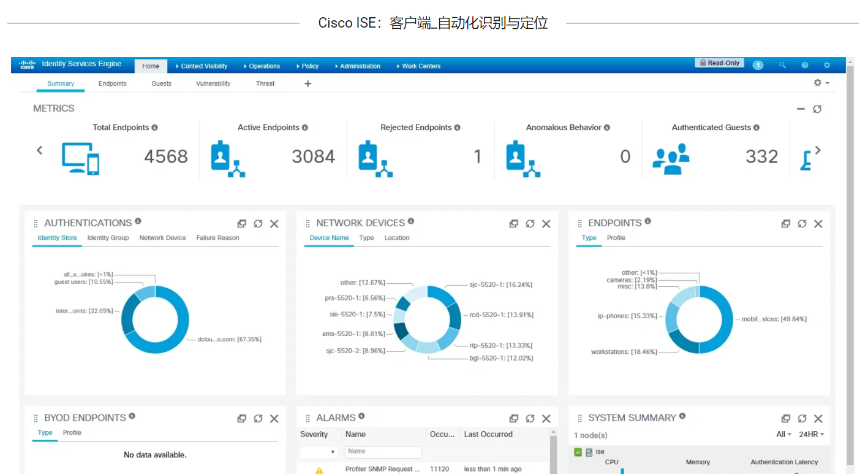This screenshot has width=868, height=474.
Task: Switch to the Vulnerability dashboard tab
Action: [x=213, y=83]
